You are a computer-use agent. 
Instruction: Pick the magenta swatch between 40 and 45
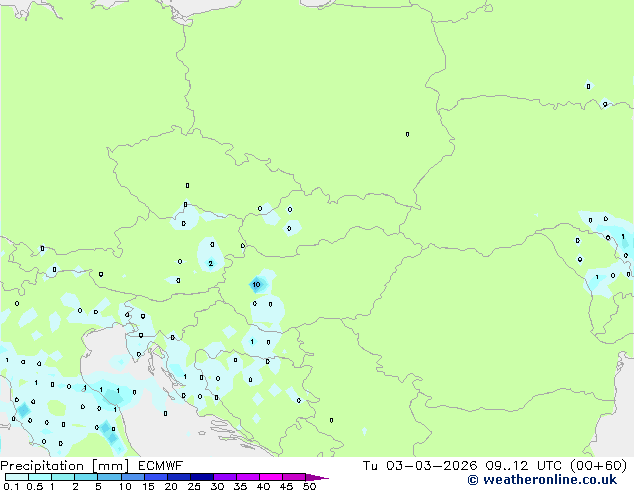coord(271,477)
